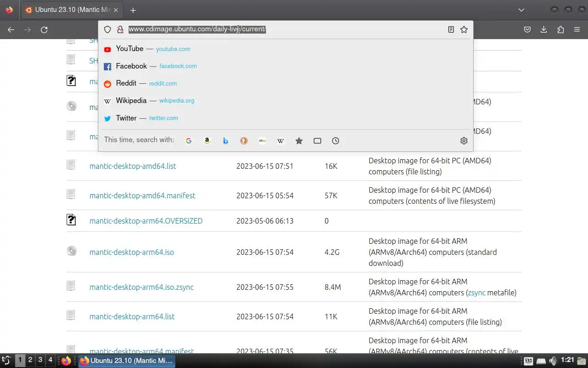
Task: Click unknown-file icon beside mantic-desktop-arm64.OVERSIZED
Action: tap(71, 219)
